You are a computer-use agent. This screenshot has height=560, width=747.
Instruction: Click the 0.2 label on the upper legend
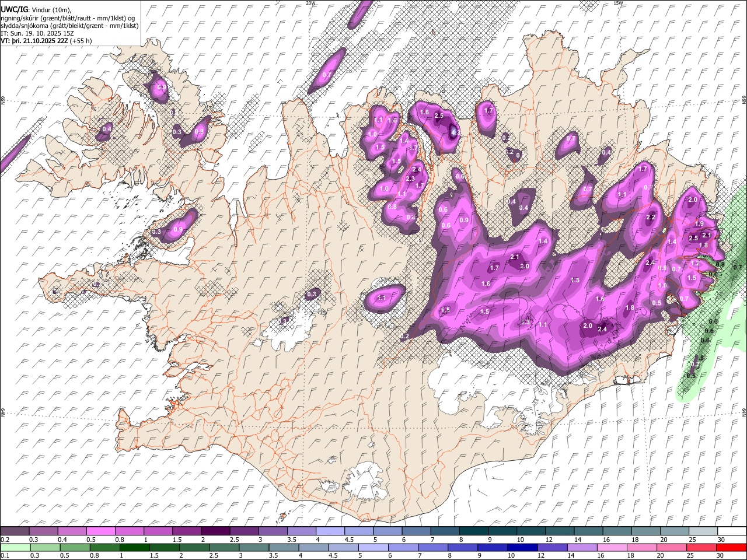(x=5, y=540)
